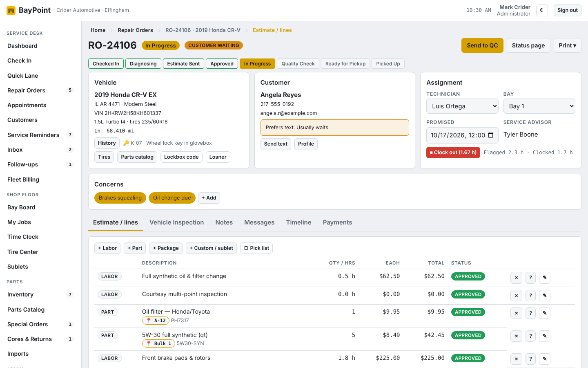Switch to the Vehicle Inspection tab
The image size is (588, 368).
177,222
